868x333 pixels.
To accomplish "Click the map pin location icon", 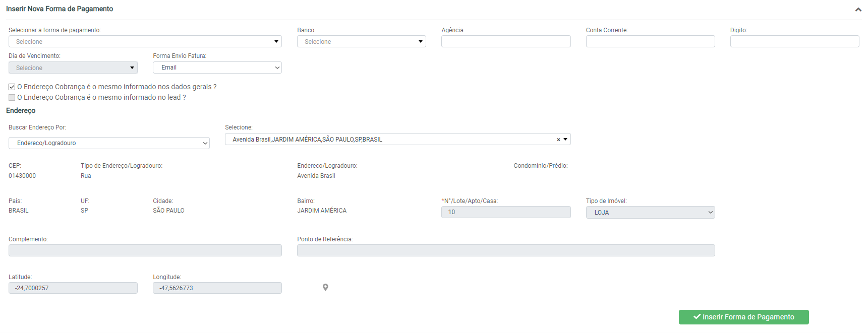I will [325, 287].
